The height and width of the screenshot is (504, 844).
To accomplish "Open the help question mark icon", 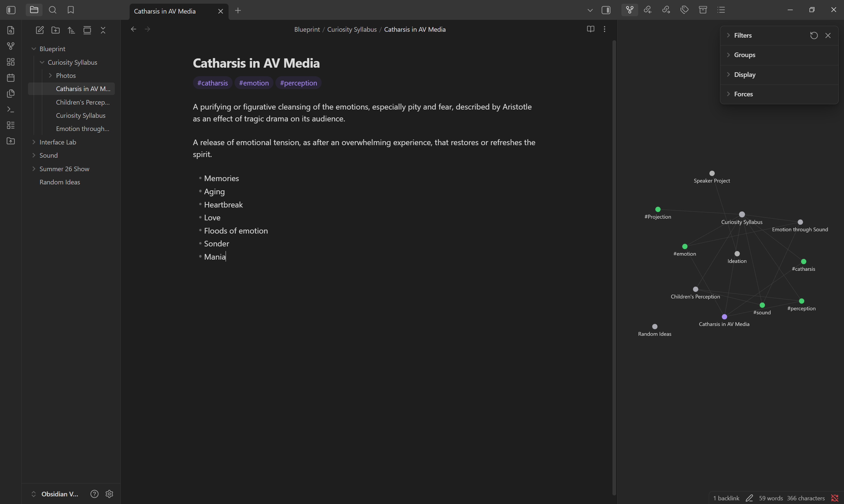I will coord(95,494).
